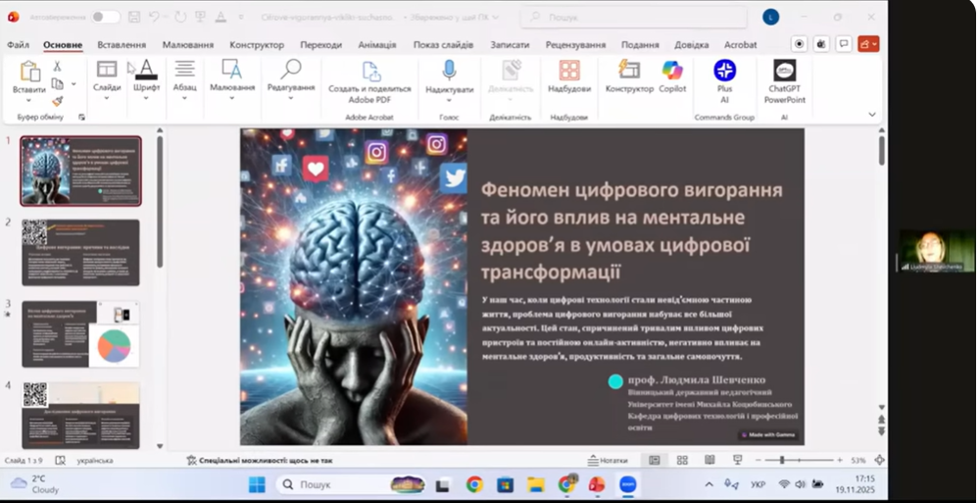Open the Анімація ribbon tab
The image size is (980, 503).
coord(377,44)
